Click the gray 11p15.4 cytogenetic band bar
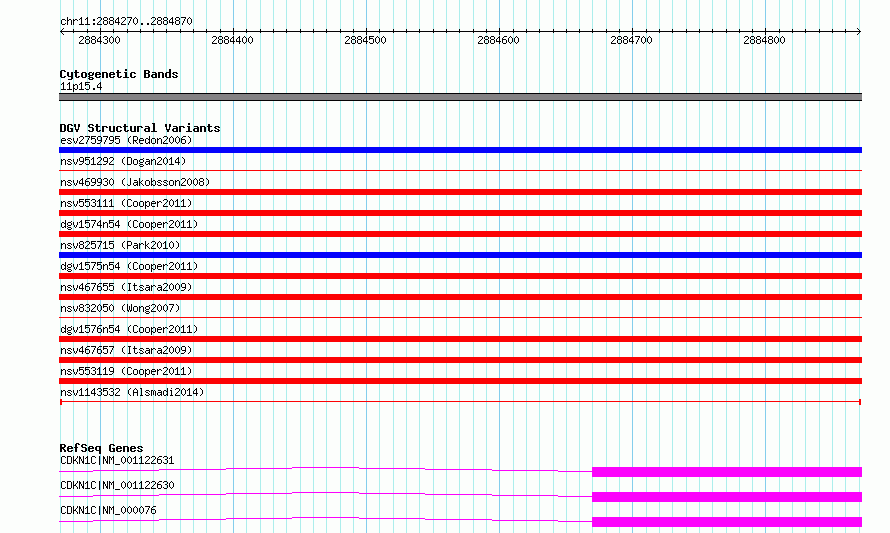The height and width of the screenshot is (533, 890). click(460, 97)
